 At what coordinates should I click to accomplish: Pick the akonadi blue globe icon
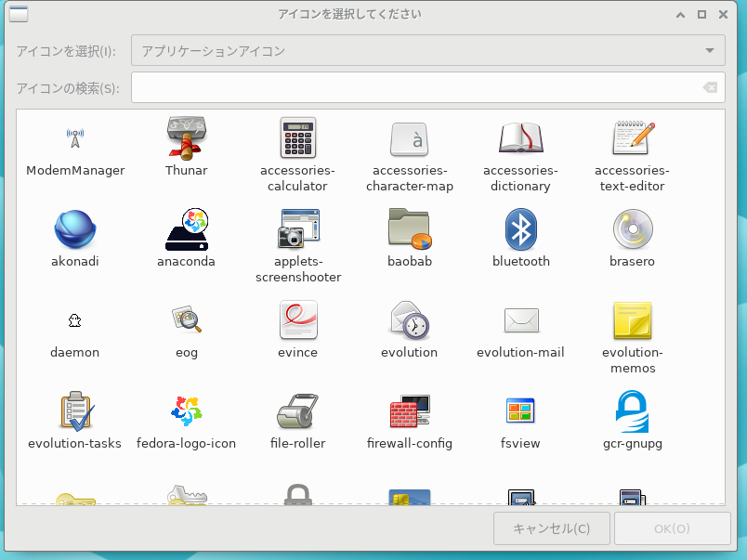coord(75,229)
